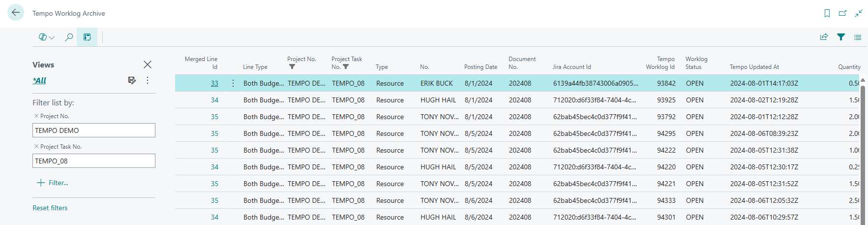This screenshot has width=868, height=225.
Task: Click the TEMPO_08 filter input field
Action: coord(93,161)
